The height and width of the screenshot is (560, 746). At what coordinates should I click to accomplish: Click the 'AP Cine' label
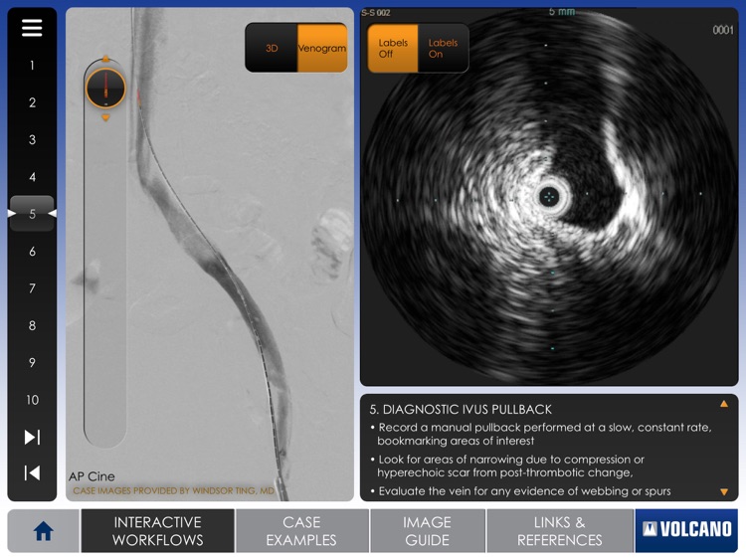point(92,476)
